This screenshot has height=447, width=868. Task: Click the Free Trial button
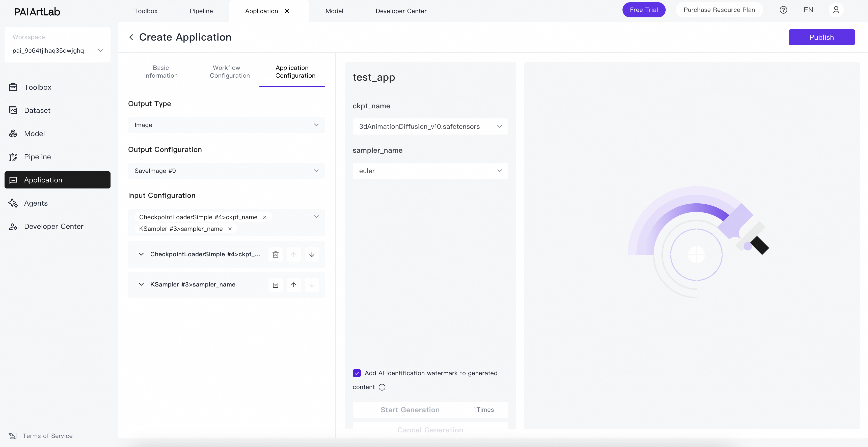click(643, 10)
